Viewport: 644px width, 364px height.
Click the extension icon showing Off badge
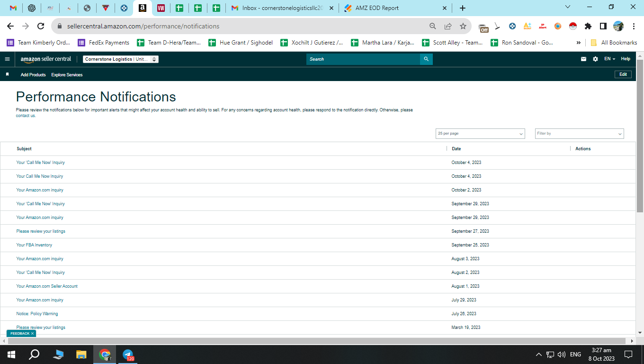483,27
